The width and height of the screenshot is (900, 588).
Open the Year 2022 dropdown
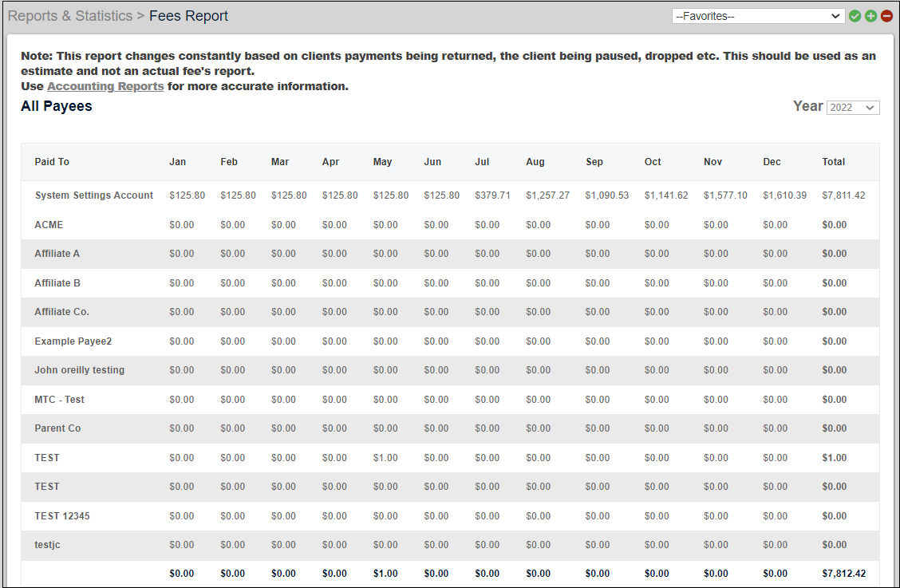pyautogui.click(x=853, y=108)
